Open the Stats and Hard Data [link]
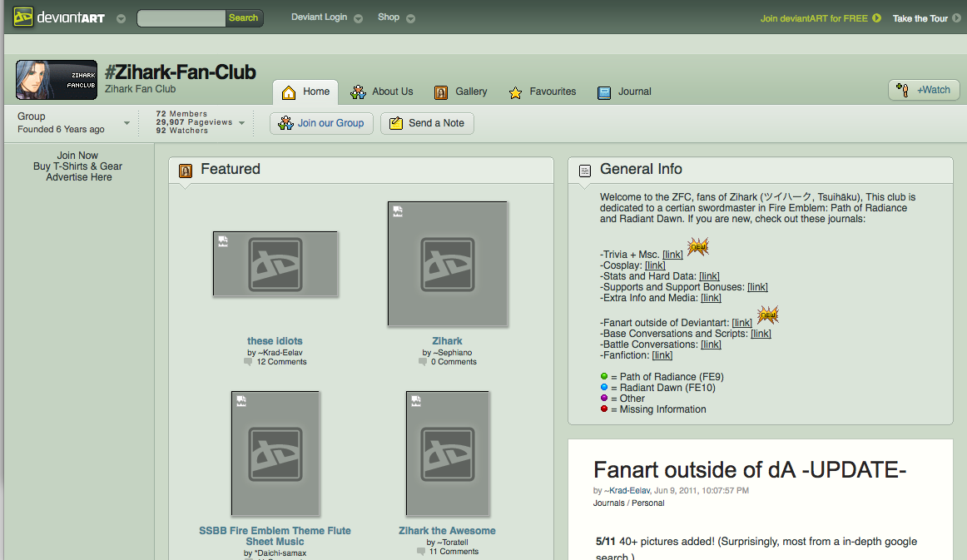Screen dimensions: 967x560 709,276
